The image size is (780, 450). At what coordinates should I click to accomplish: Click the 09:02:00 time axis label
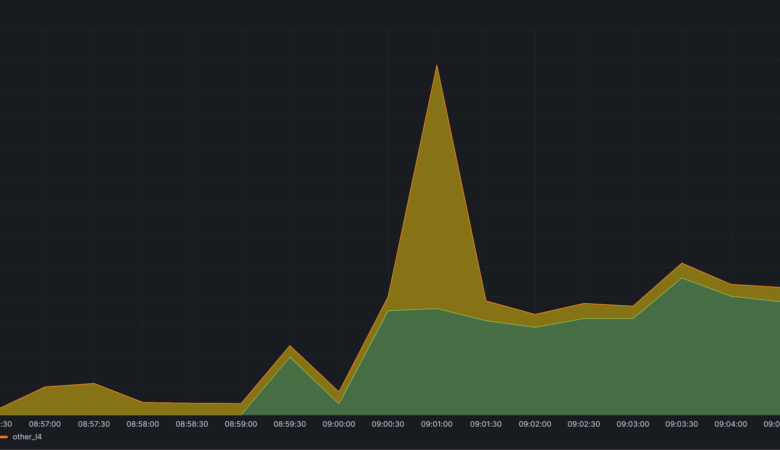tap(535, 424)
